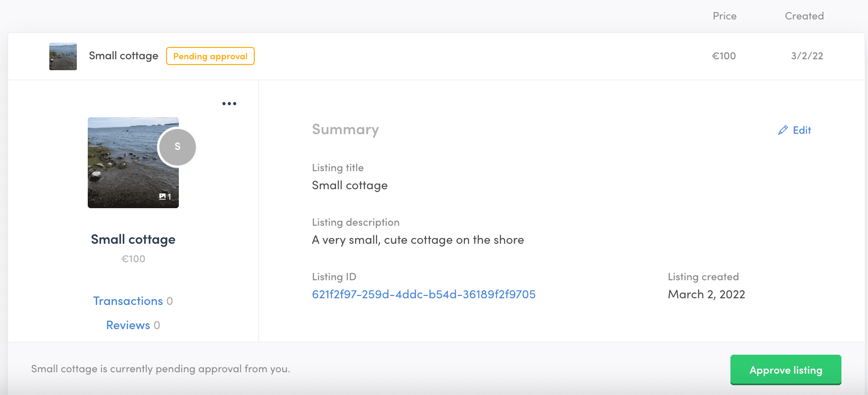
Task: Open the small listing thumbnail in the row
Action: tap(63, 56)
